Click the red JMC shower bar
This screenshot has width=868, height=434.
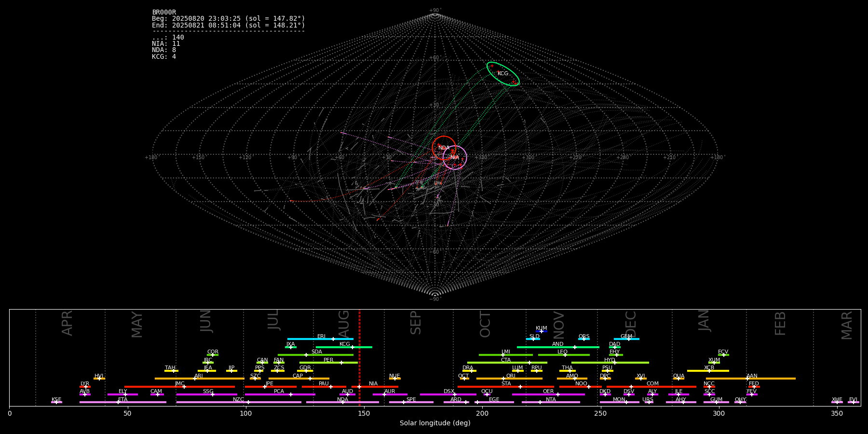[179, 387]
